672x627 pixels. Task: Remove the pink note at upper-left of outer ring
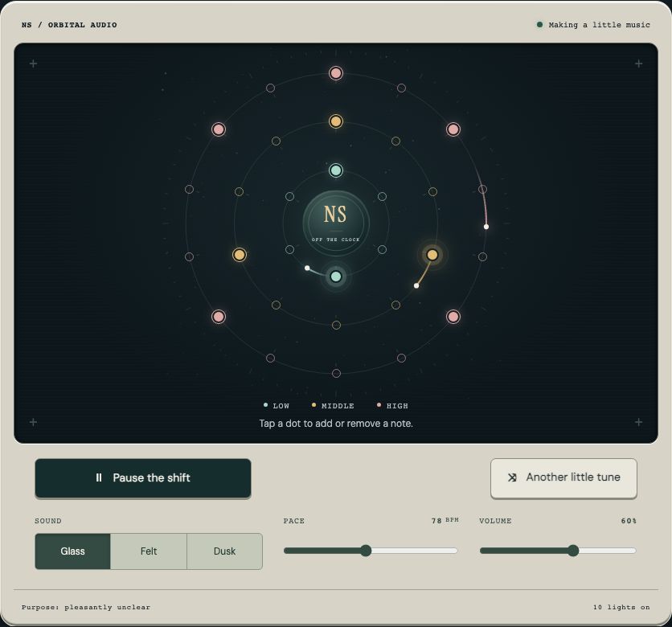point(219,129)
